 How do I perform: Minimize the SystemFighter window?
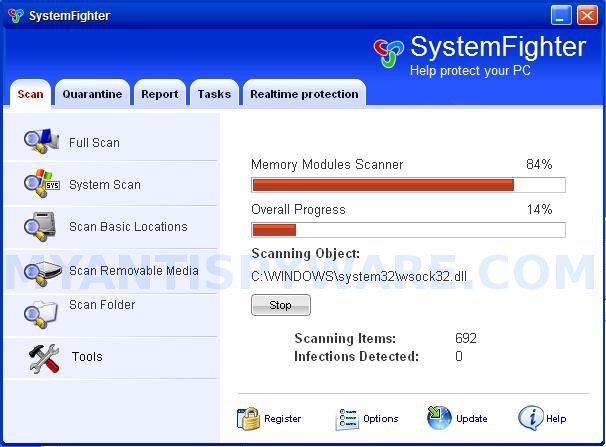pyautogui.click(x=561, y=16)
